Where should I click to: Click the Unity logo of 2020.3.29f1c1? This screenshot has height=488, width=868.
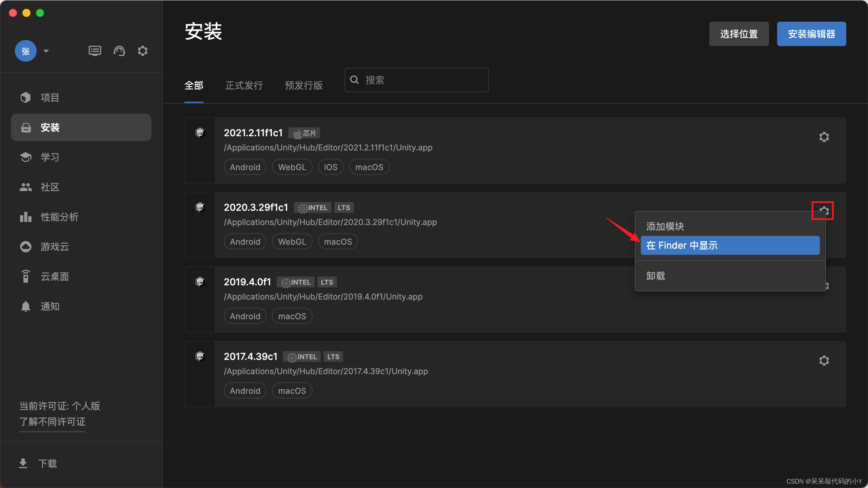200,207
